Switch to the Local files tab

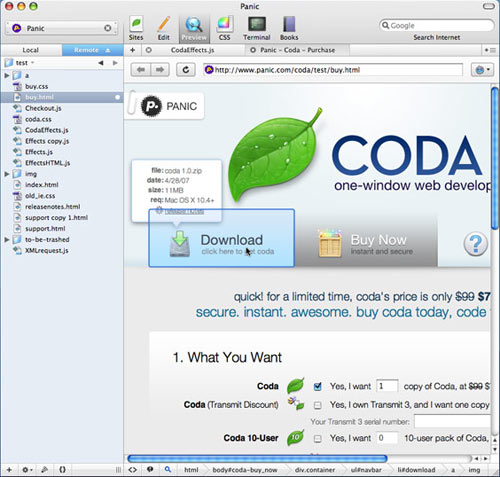pyautogui.click(x=31, y=50)
